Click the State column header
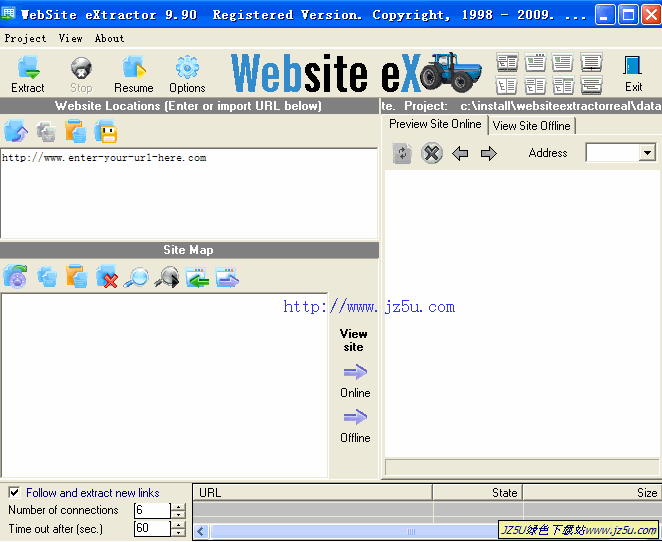The height and width of the screenshot is (542, 662). pos(478,492)
